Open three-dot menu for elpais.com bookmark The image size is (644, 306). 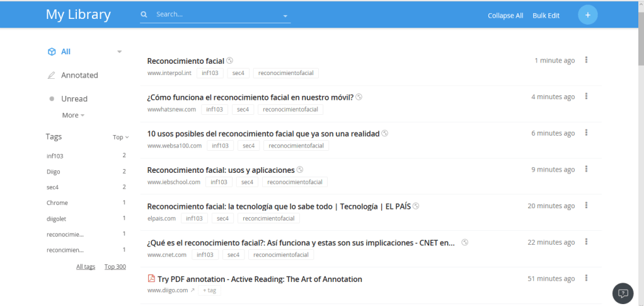(586, 206)
